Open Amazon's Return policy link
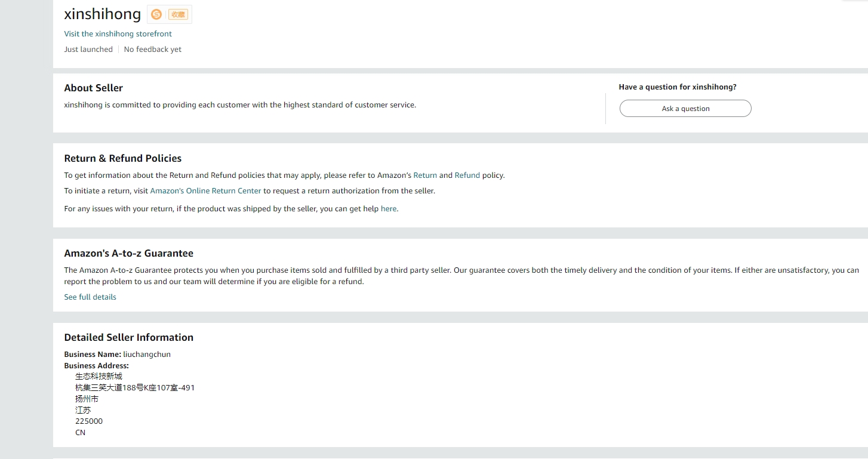This screenshot has height=459, width=868. coord(425,175)
